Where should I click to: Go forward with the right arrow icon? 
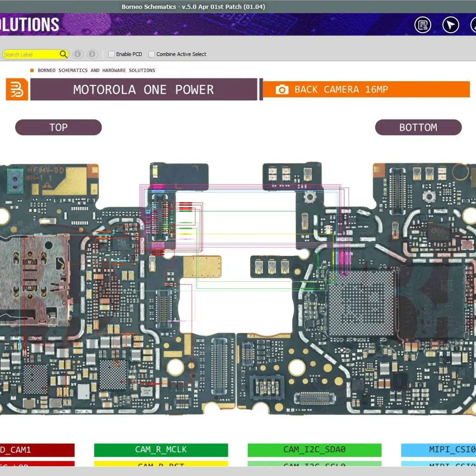point(92,54)
